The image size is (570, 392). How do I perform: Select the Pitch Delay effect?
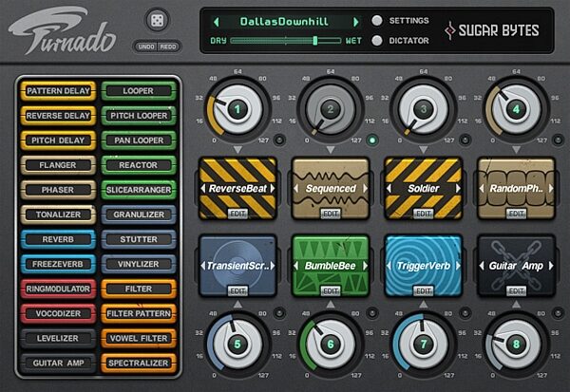pos(58,140)
